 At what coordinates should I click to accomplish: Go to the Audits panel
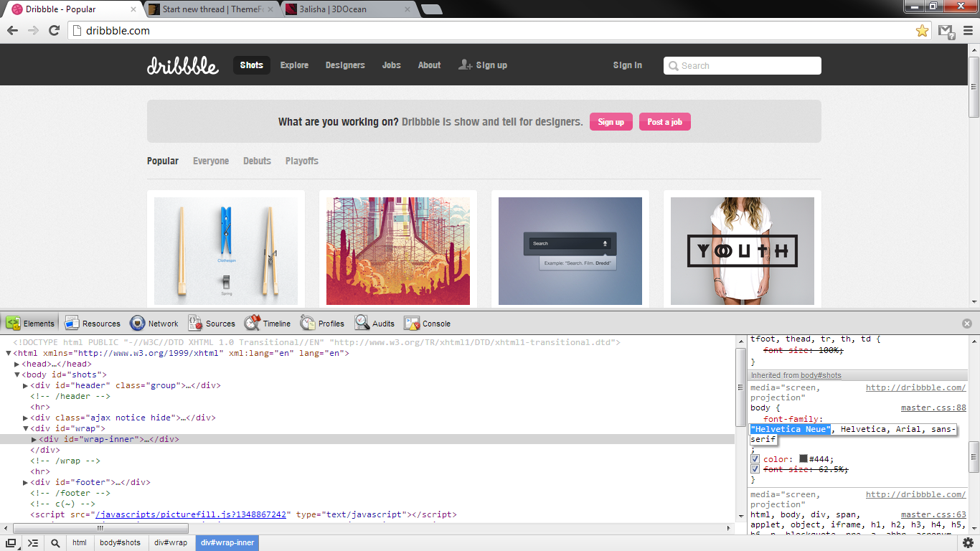click(x=374, y=324)
